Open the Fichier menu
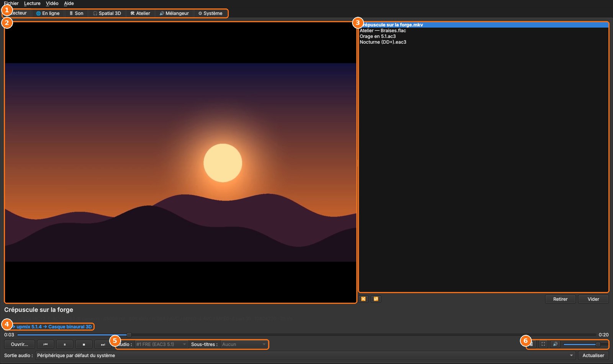The height and width of the screenshot is (364, 613). [11, 3]
